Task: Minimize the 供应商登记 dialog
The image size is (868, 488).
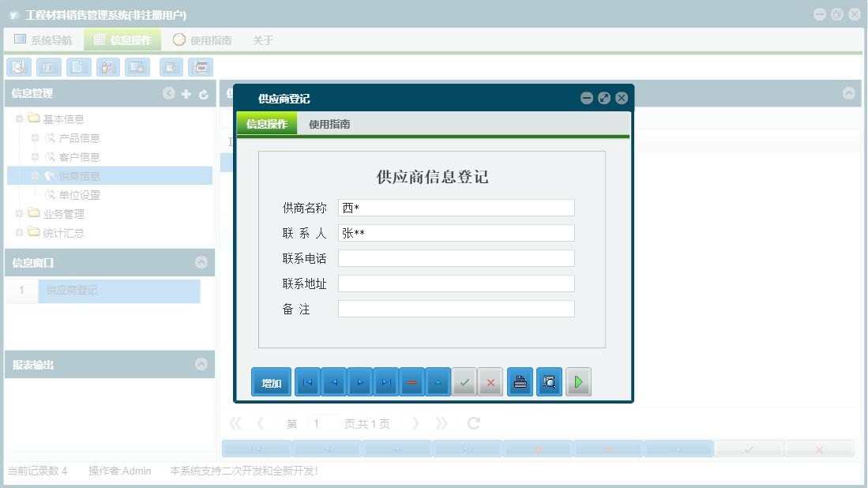Action: click(x=587, y=98)
